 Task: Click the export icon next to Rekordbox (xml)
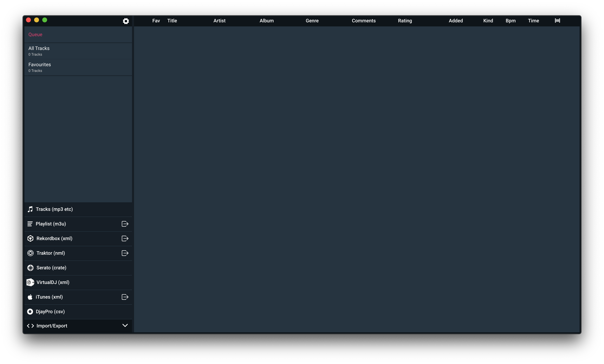(x=125, y=238)
